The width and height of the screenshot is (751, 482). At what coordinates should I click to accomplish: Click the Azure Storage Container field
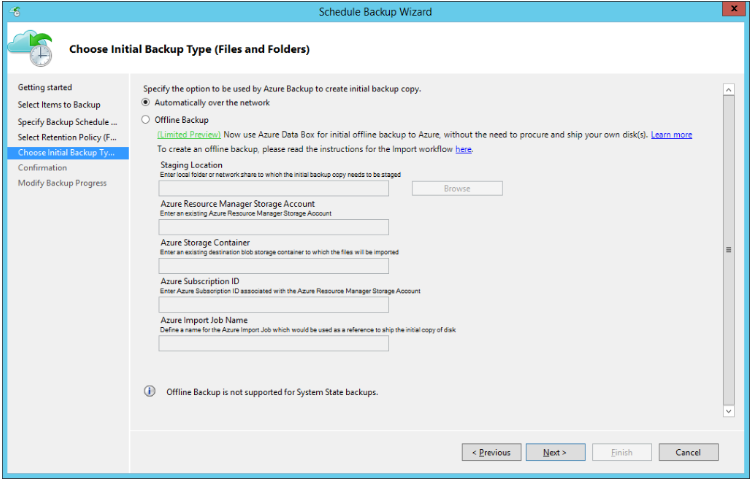pyautogui.click(x=273, y=266)
